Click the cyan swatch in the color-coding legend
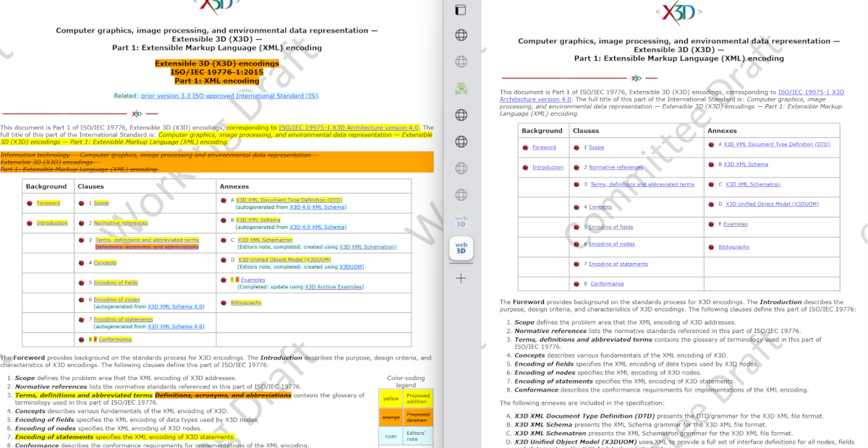Viewport: 868px width, 448px height. coord(391,436)
